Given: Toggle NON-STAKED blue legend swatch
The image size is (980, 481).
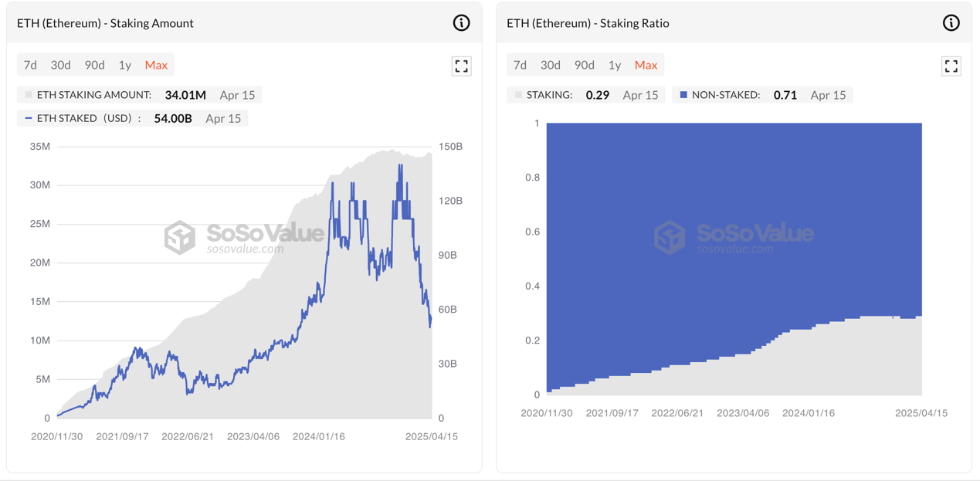Looking at the screenshot, I should [x=683, y=95].
